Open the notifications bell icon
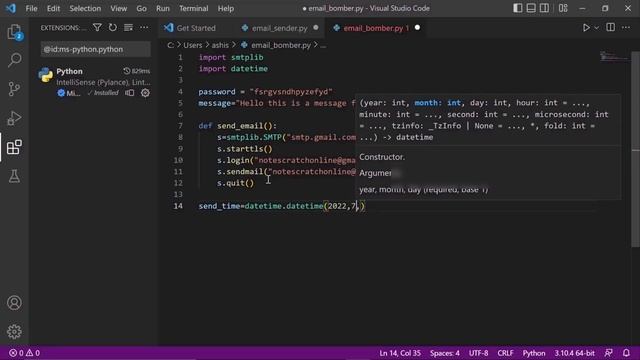 627,353
